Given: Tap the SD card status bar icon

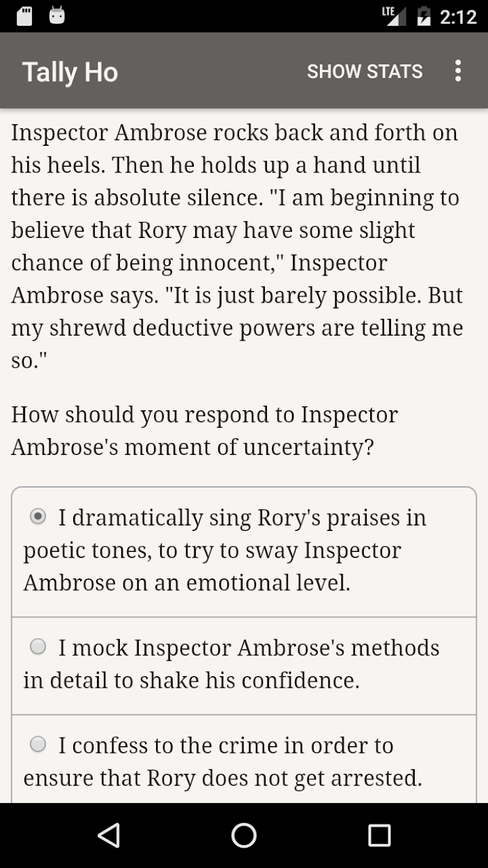Looking at the screenshot, I should click(24, 16).
